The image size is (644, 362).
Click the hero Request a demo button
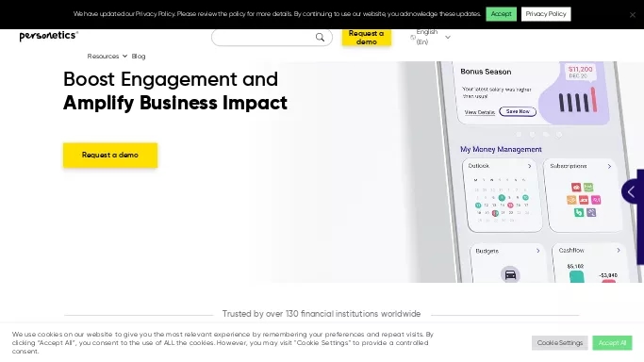tap(110, 156)
